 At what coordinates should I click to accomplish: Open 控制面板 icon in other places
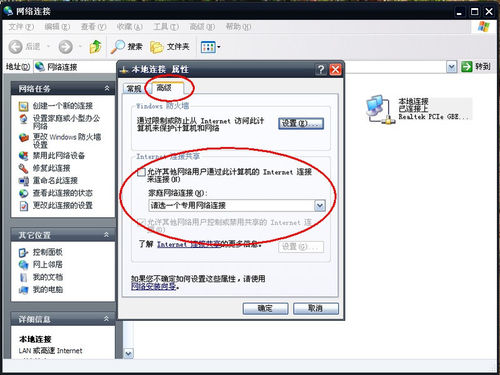click(x=23, y=253)
